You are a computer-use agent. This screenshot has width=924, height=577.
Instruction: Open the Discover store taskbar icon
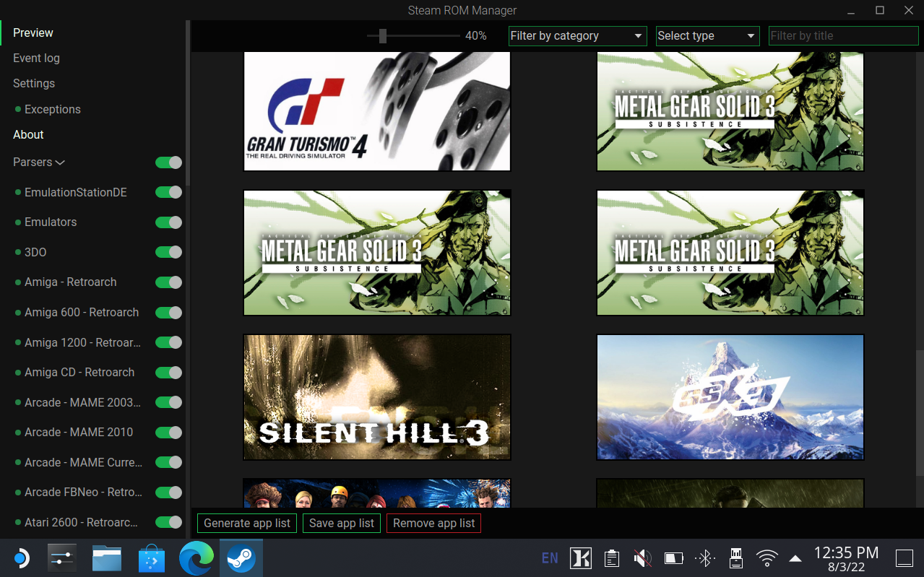tap(152, 558)
